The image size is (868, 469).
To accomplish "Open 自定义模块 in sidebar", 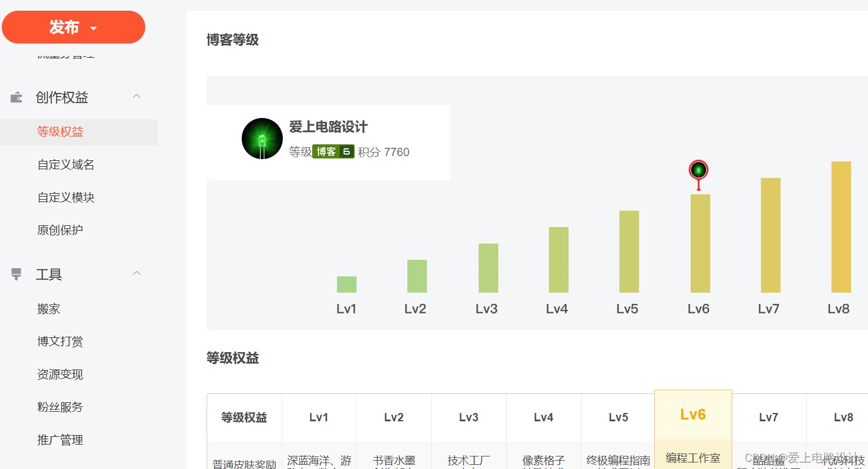I will (66, 197).
